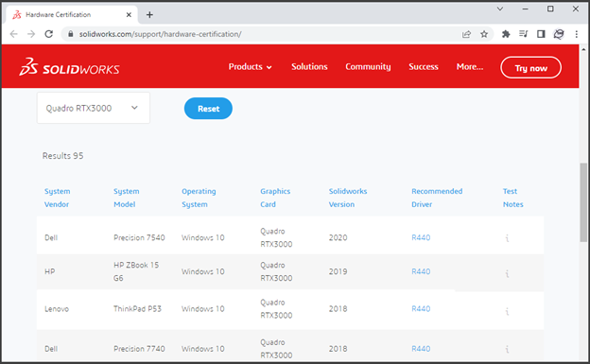Click the '2019' version cell
This screenshot has width=590, height=364.
pos(338,271)
